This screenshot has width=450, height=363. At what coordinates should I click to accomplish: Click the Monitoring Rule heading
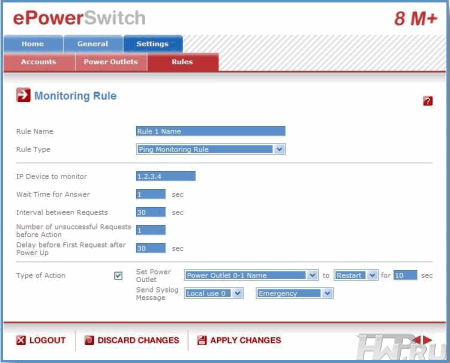(76, 96)
